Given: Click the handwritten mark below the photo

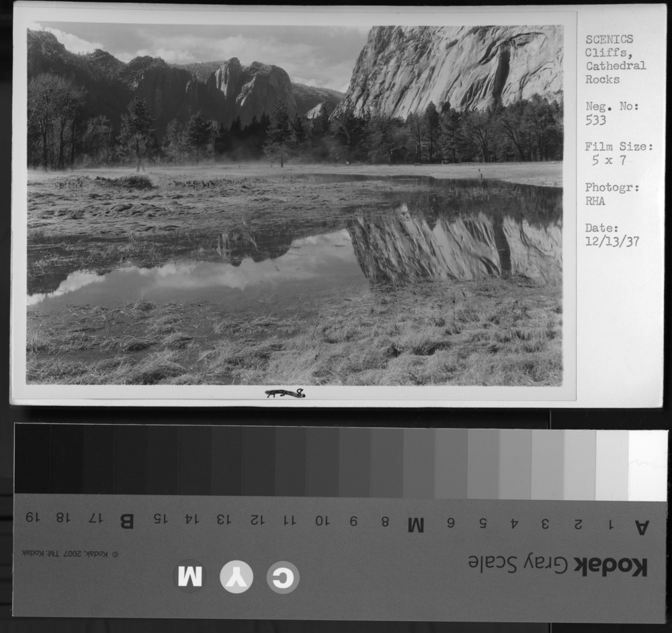Looking at the screenshot, I should (x=284, y=393).
